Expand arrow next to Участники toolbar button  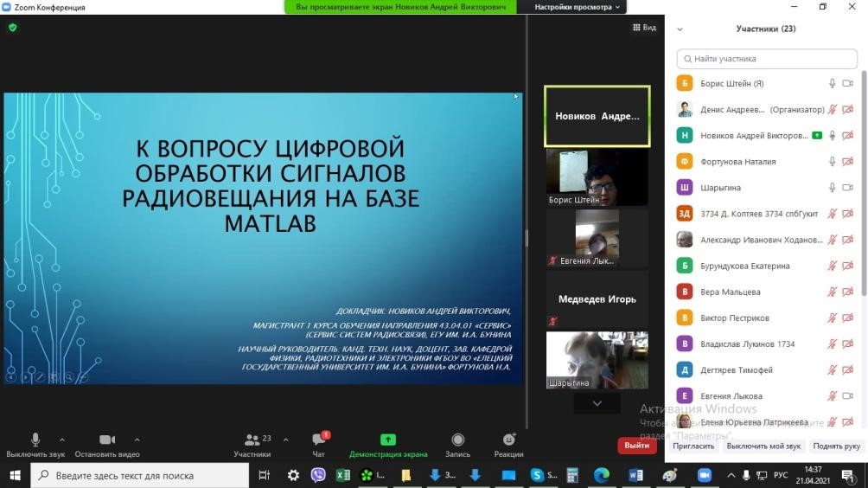coord(285,440)
